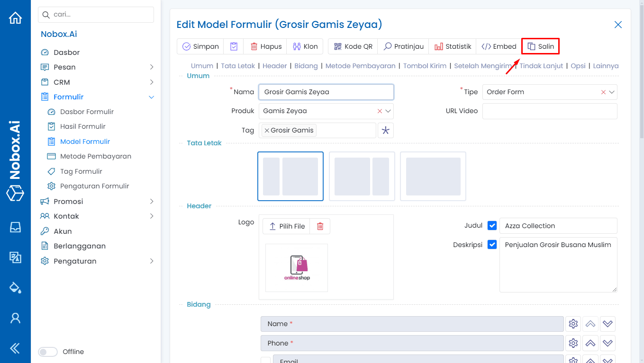
Task: Uncheck the Judul checkbox
Action: [x=492, y=225]
